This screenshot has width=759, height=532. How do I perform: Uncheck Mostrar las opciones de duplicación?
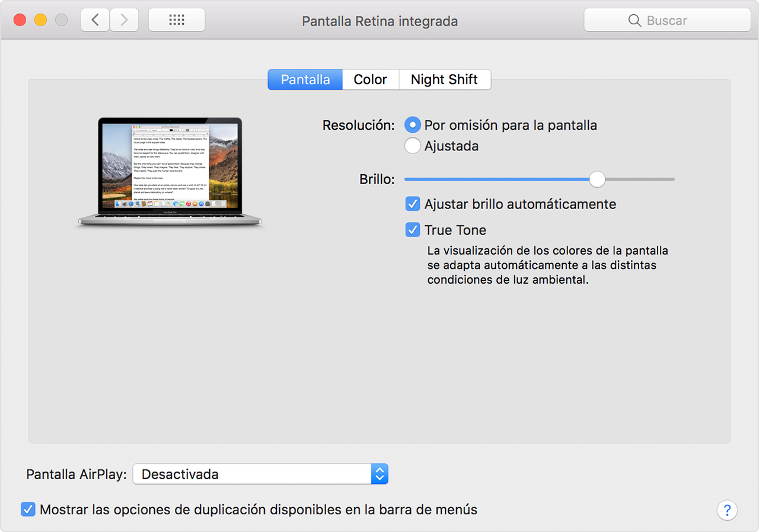coord(28,509)
